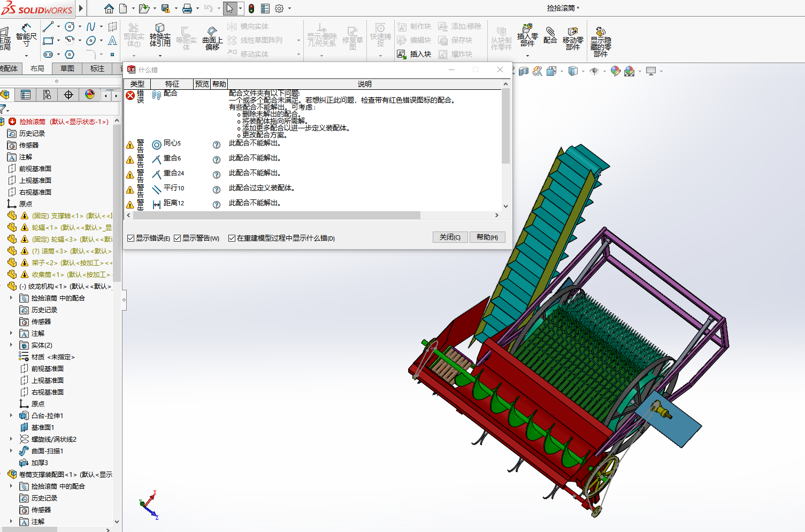Screen dimensions: 805x532
Task: Pick the Ellipse sketch tool
Action: (91, 41)
